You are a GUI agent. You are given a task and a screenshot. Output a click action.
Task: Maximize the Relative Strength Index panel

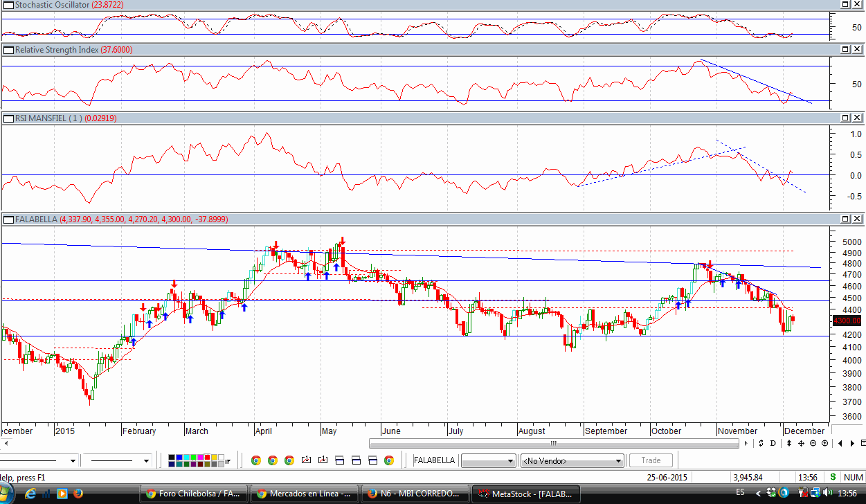(x=845, y=50)
